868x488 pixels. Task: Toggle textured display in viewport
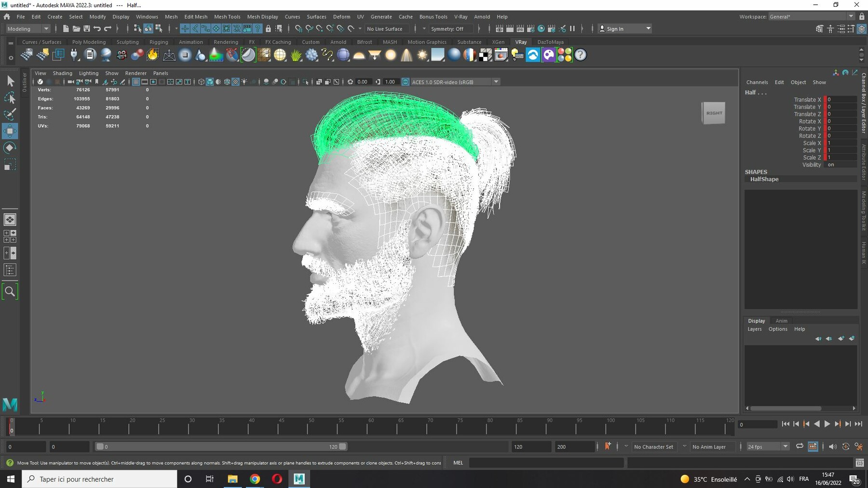pyautogui.click(x=236, y=82)
